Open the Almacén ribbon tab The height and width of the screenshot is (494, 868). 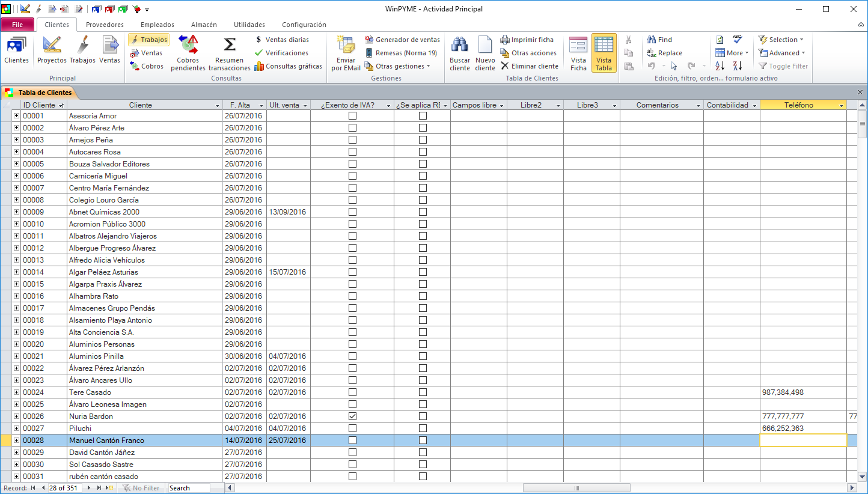tap(204, 25)
